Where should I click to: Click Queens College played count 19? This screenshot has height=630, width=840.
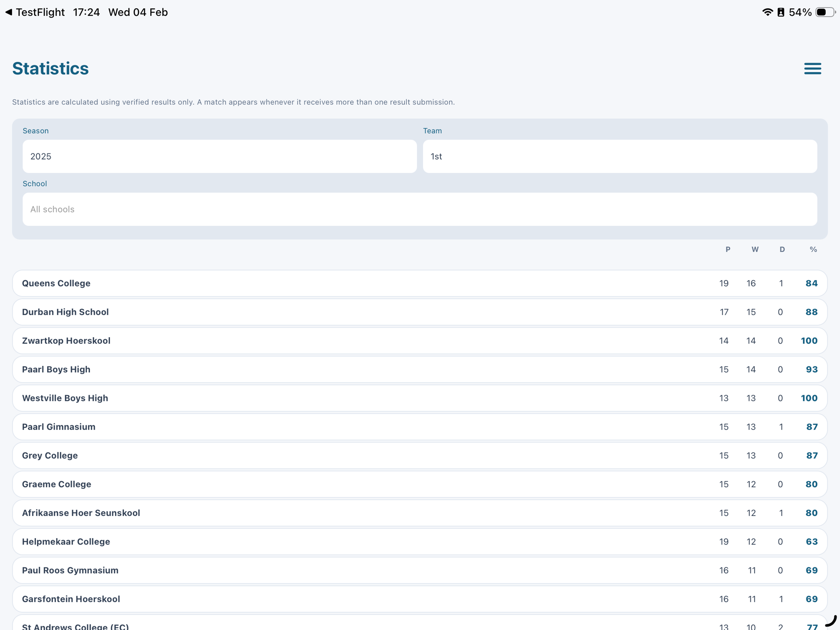coord(724,283)
